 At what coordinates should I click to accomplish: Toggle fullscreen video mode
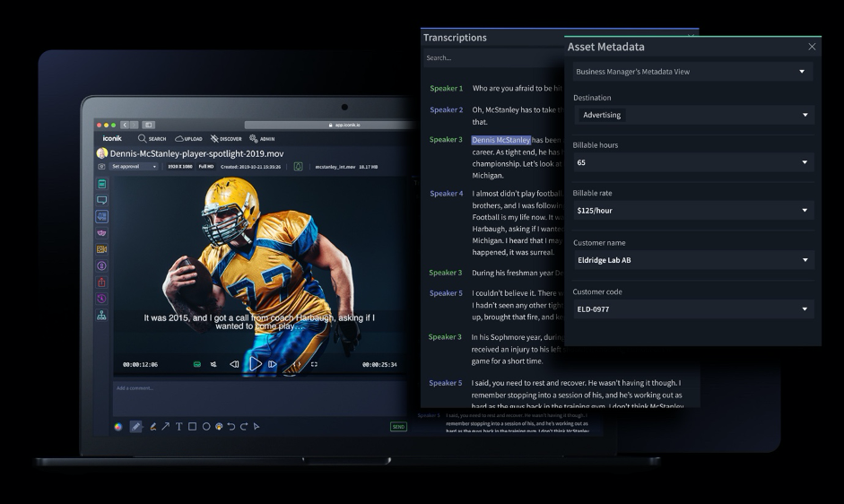(314, 364)
